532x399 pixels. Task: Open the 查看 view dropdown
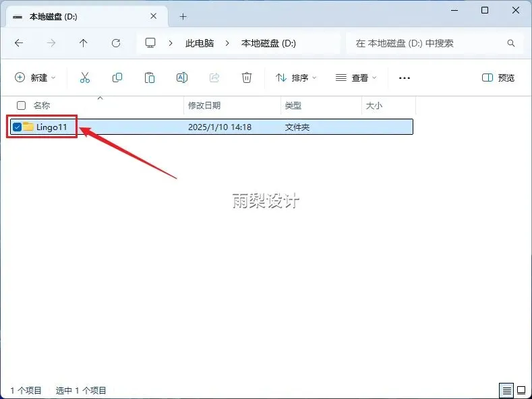coord(356,78)
